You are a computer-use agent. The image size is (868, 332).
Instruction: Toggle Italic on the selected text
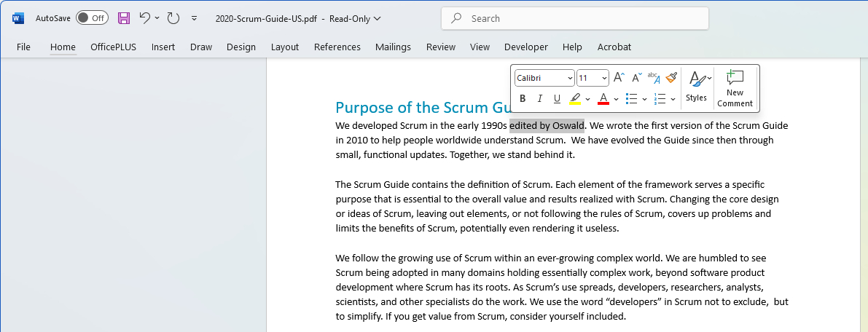(x=540, y=98)
